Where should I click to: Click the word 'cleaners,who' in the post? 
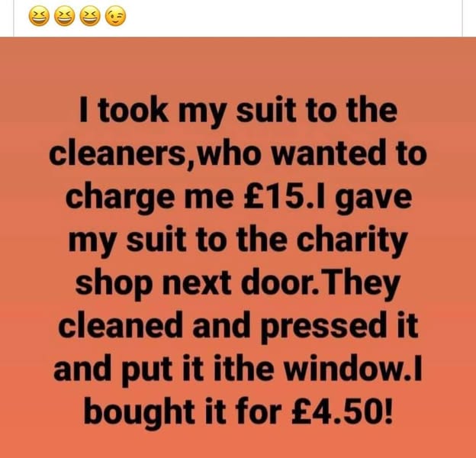click(156, 154)
